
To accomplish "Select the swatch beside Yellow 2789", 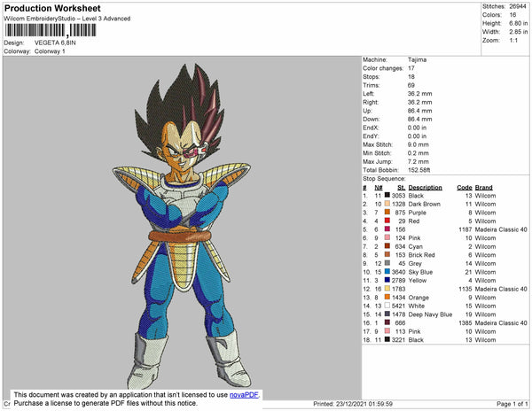I will point(387,280).
